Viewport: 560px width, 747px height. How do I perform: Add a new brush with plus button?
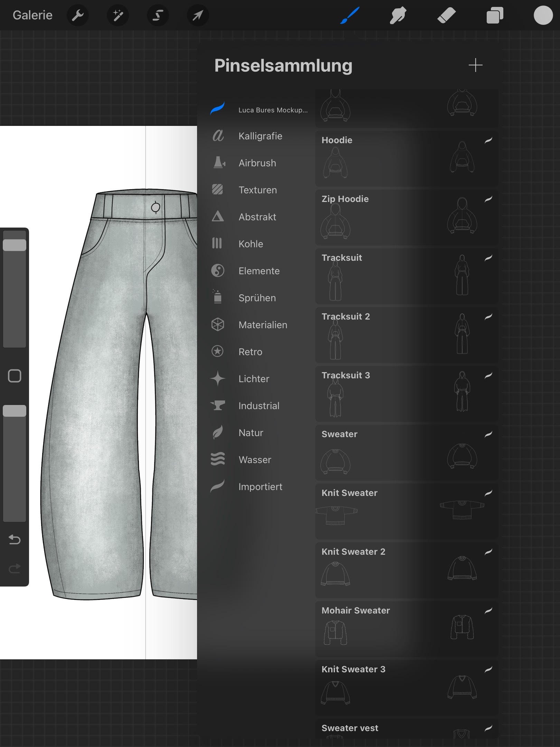coord(475,65)
